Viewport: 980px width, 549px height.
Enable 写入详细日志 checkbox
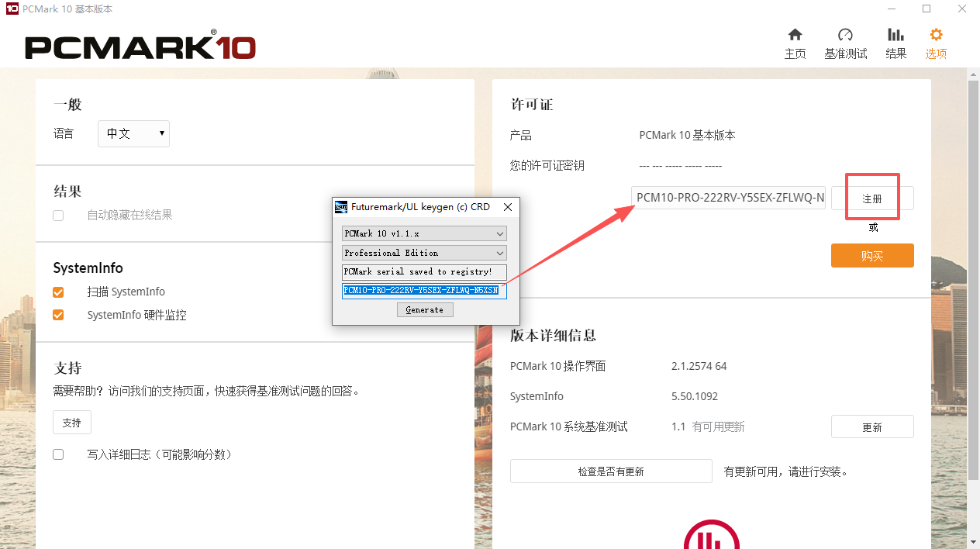coord(58,454)
